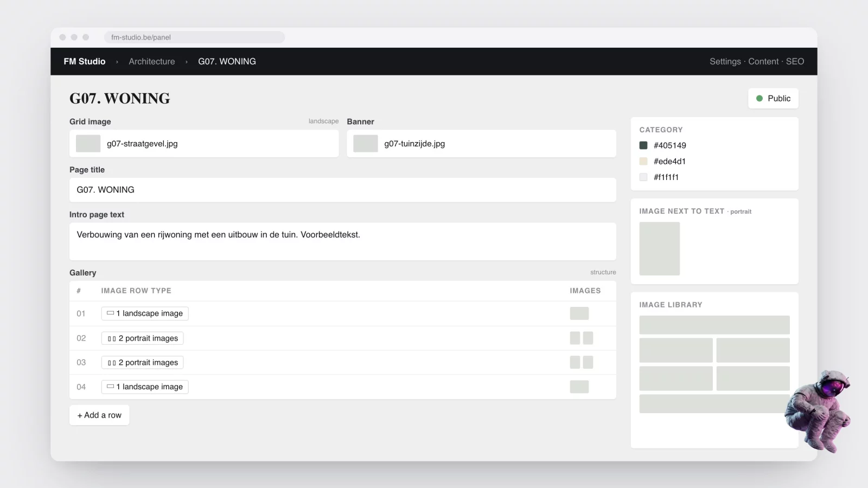Open Settings in the top bar
868x488 pixels.
(x=725, y=61)
